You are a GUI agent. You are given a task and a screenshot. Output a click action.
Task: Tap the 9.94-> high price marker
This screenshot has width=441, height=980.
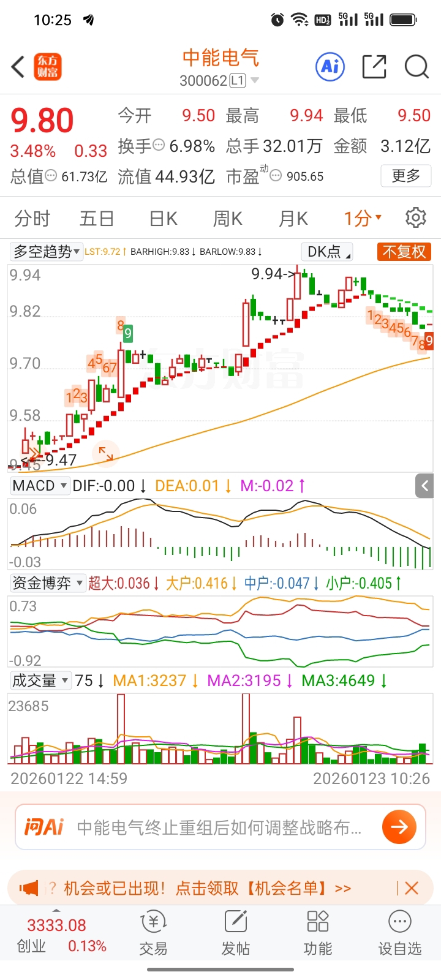pyautogui.click(x=273, y=274)
